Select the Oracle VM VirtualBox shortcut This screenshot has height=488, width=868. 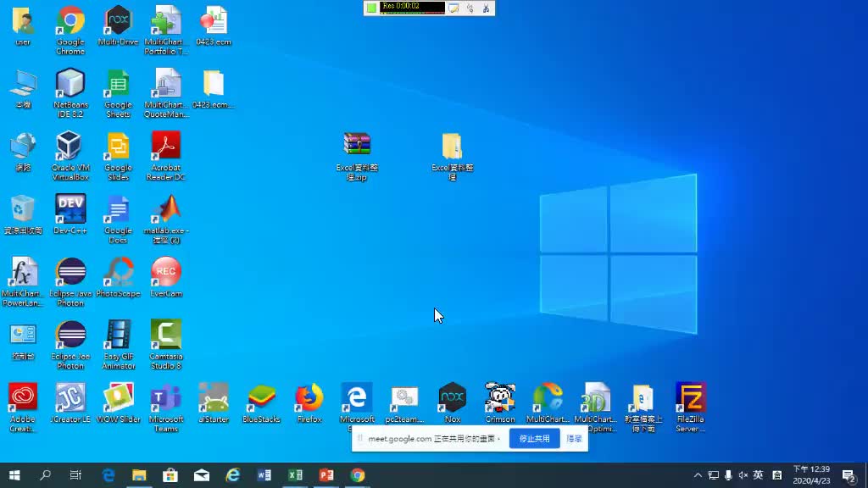click(70, 156)
